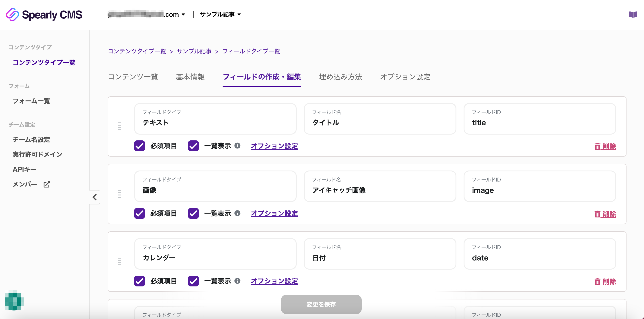644x319 pixels.
Task: Delete the タイトル field via 削除
Action: click(605, 146)
